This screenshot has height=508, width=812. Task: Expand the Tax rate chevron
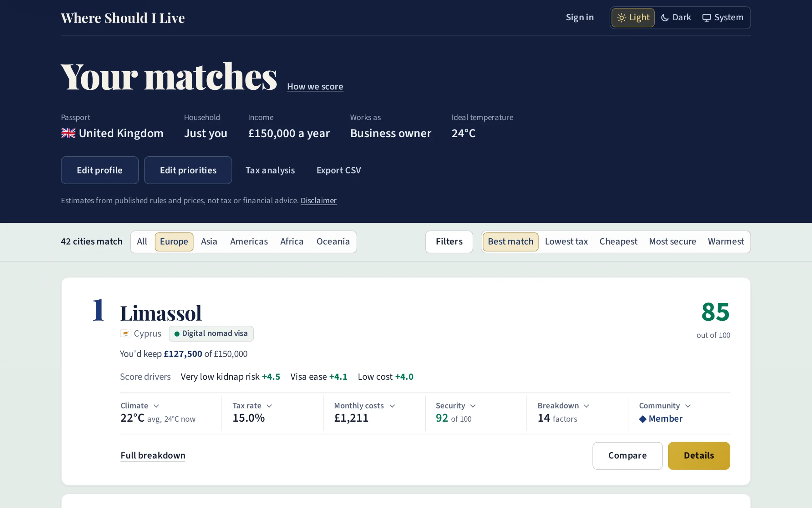[269, 406]
